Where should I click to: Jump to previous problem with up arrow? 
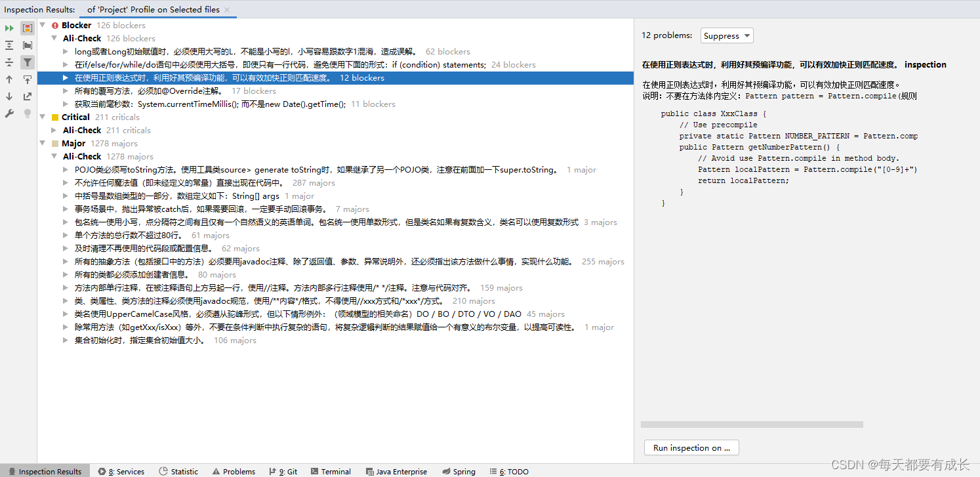9,80
